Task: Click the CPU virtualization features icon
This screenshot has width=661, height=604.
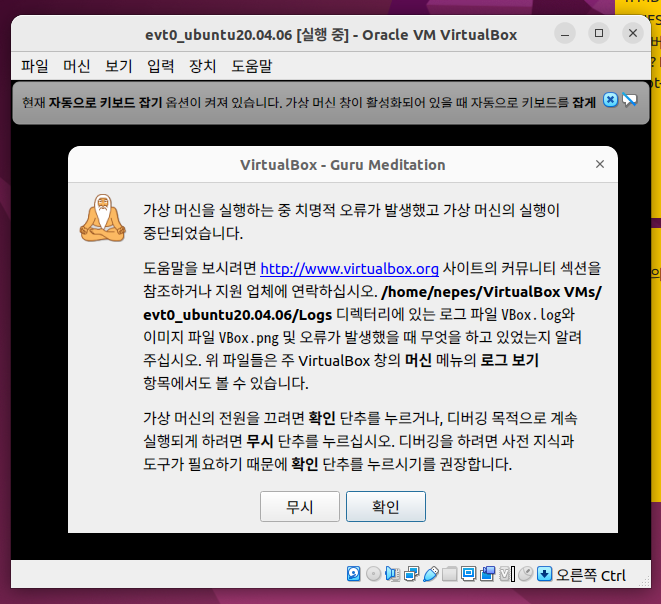Action: tap(506, 574)
